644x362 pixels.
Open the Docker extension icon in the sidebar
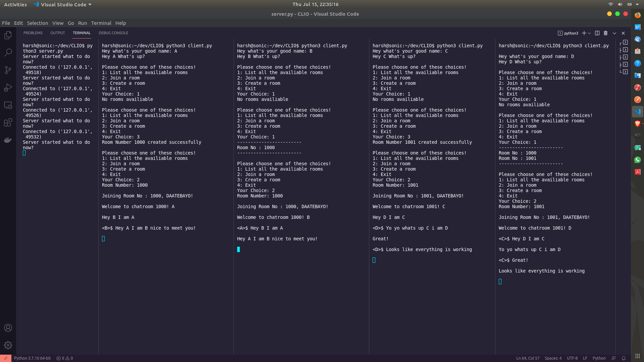[8, 140]
